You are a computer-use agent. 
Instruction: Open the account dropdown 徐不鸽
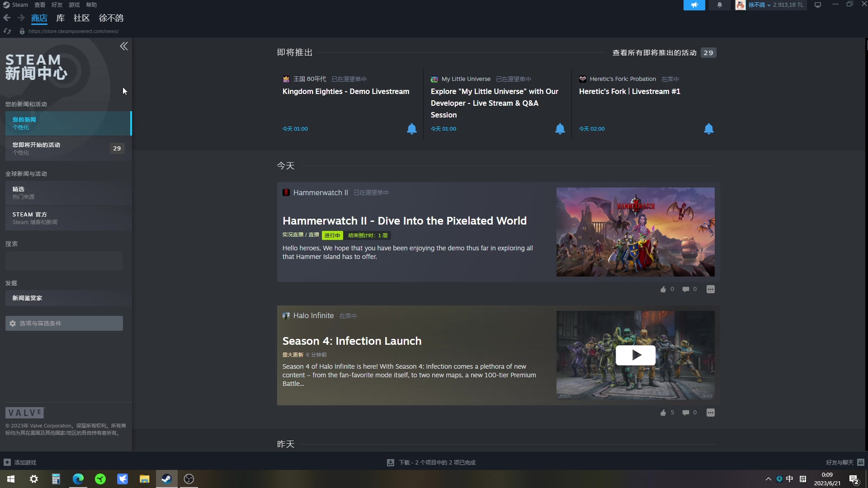click(759, 5)
